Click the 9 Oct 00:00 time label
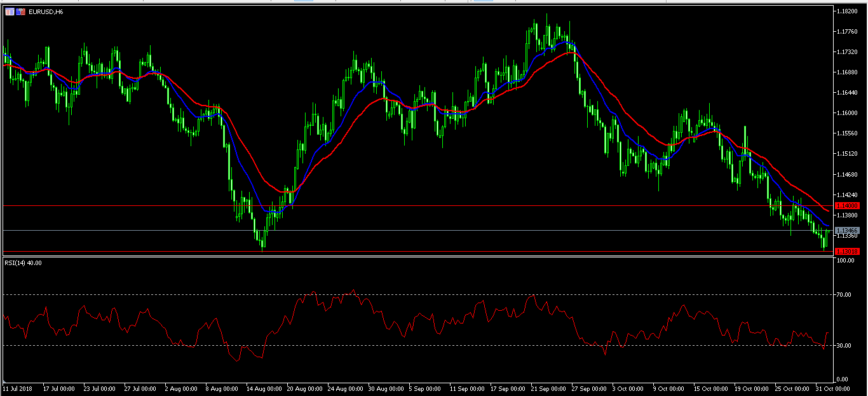Image resolution: width=868 pixels, height=396 pixels. pos(669,388)
